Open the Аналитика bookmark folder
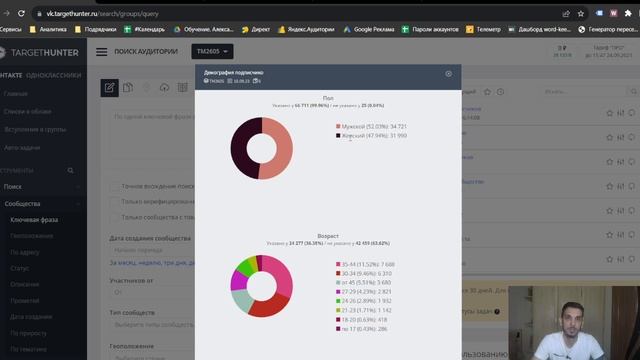Screen dimensions: 640x360 point(48,29)
